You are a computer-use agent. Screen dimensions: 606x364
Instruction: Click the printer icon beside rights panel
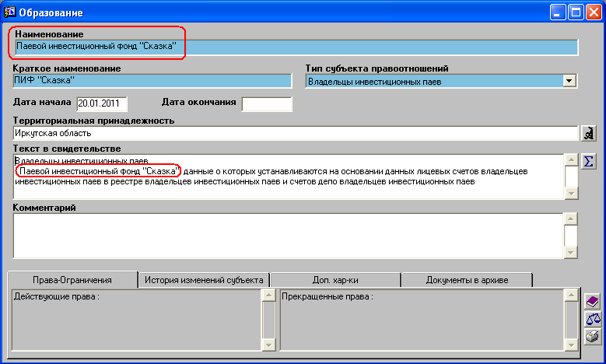pyautogui.click(x=593, y=337)
